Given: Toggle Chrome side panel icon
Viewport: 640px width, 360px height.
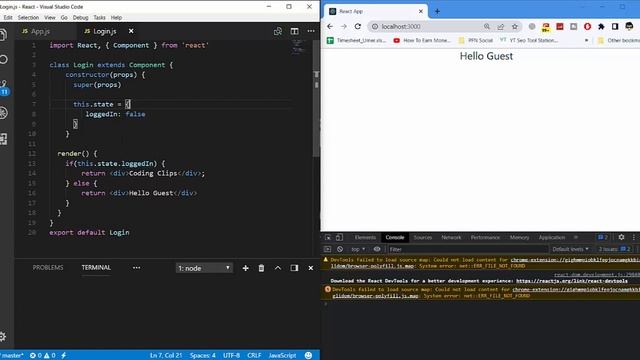Looking at the screenshot, I should pos(615,27).
